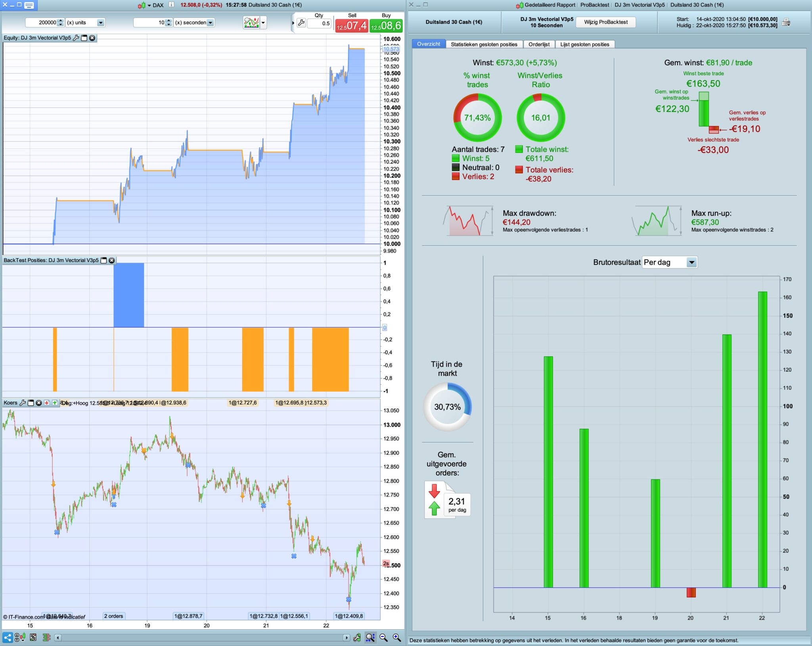
Task: Zoom out on the chart
Action: 383,637
